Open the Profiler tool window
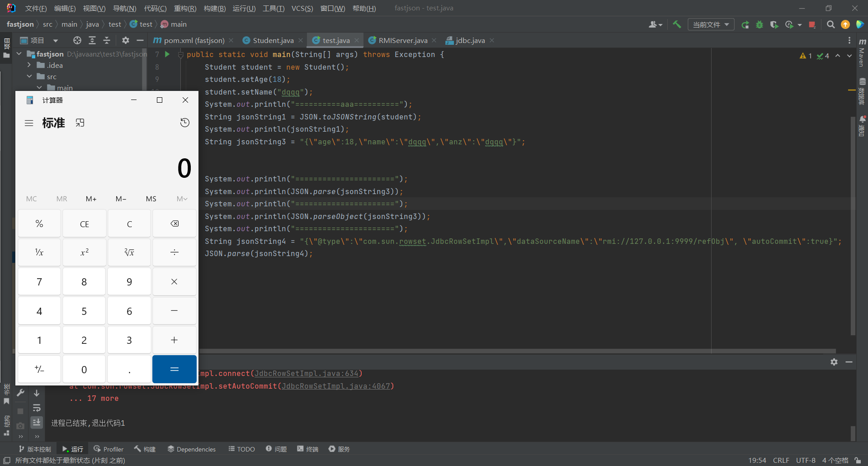 click(108, 449)
